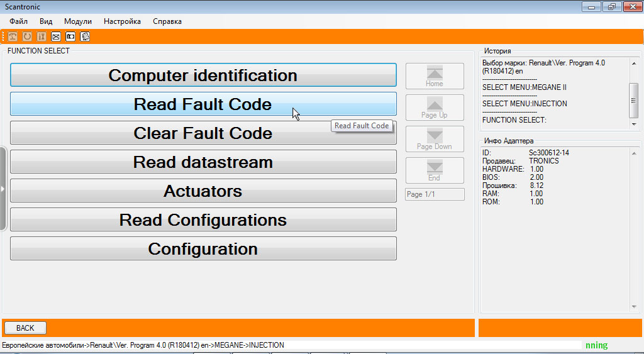The image size is (644, 354).
Task: Expand the collapsed left side panel handle
Action: [3, 189]
